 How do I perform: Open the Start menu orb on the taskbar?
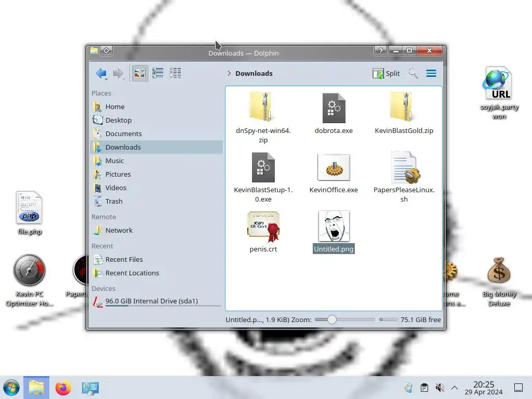[11, 388]
